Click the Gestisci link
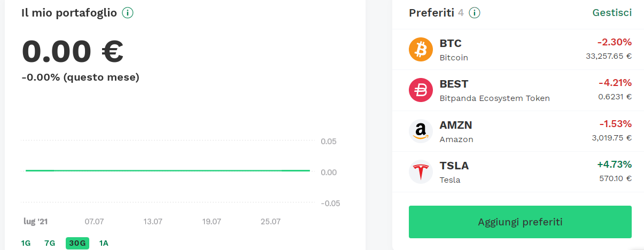Viewport: 644px width, 250px height. click(x=612, y=13)
